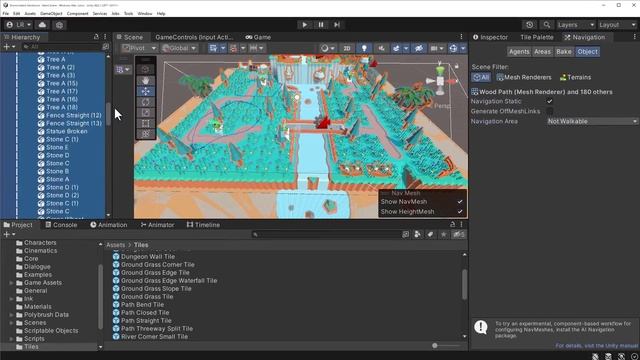Select the Transform tool in scene toolbar

145,134
